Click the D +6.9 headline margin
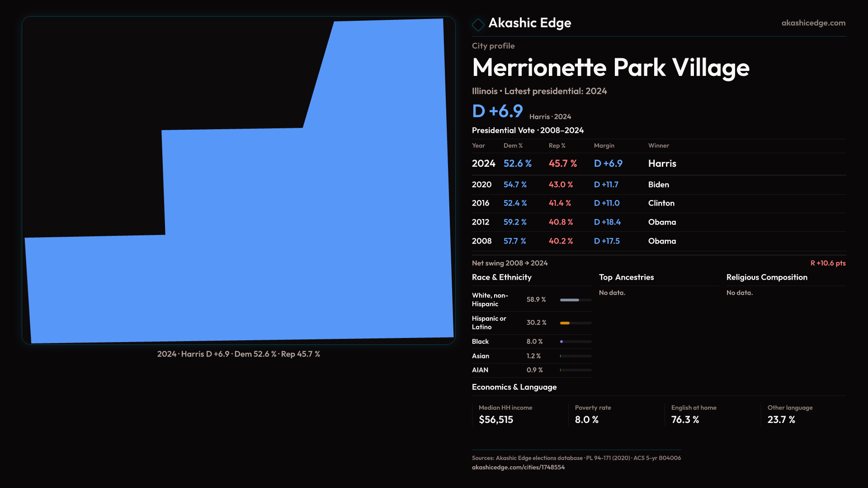This screenshot has width=868, height=488. 497,111
